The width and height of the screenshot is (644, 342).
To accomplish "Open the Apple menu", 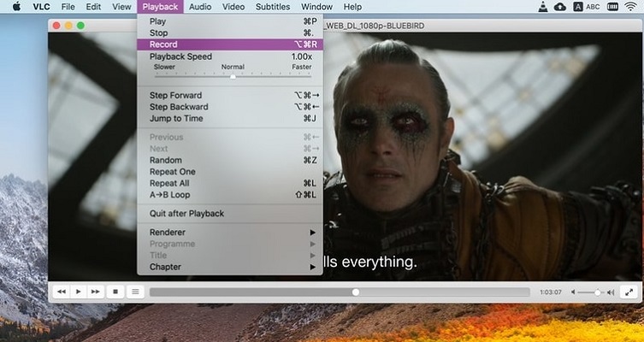I will [x=16, y=7].
